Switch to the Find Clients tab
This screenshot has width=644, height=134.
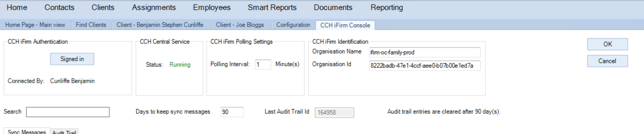click(91, 25)
